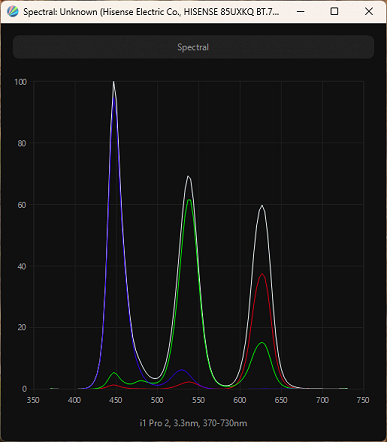Click the small blue bump near 530nm
Screen dimensions: 387x442
(x=182, y=370)
